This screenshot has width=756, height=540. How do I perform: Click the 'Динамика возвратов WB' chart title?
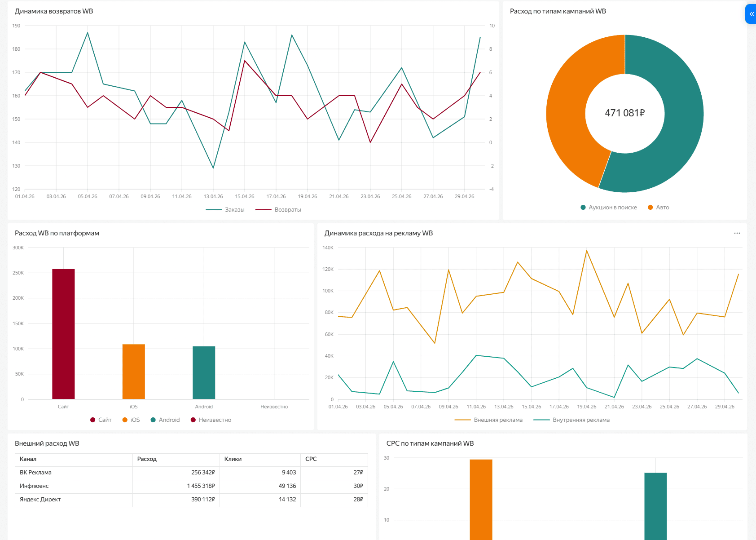(x=54, y=11)
